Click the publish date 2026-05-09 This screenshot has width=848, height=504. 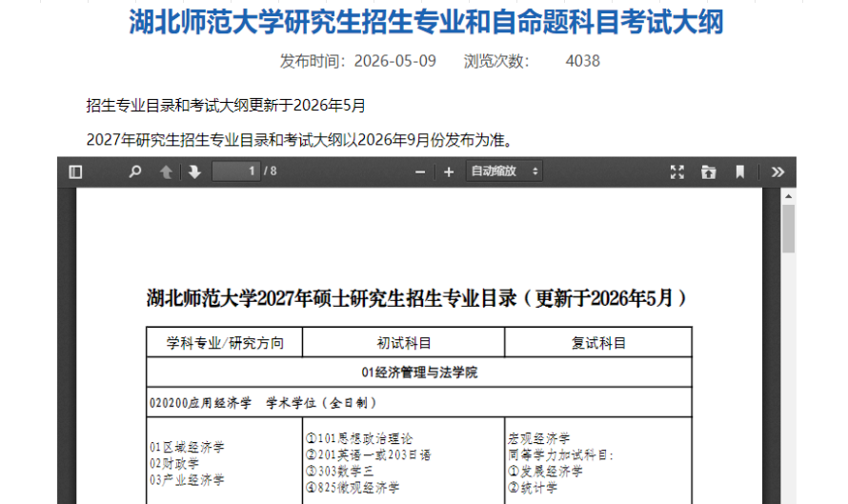[394, 61]
